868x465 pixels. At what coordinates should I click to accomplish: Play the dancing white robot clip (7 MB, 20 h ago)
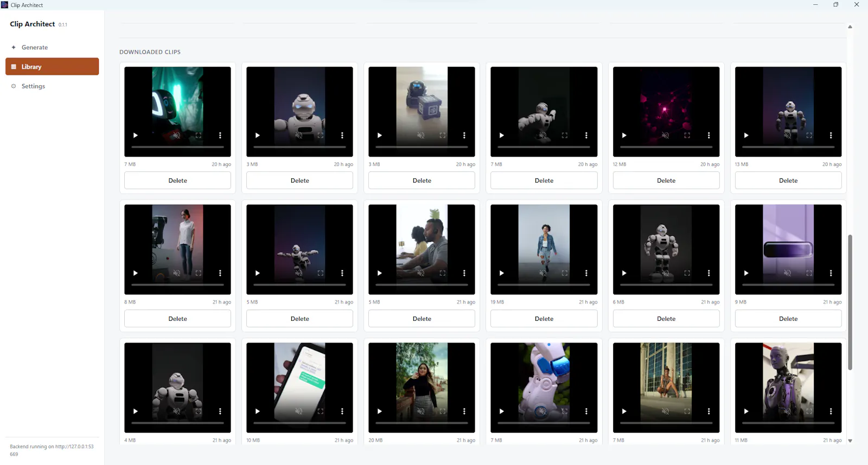[x=502, y=135]
